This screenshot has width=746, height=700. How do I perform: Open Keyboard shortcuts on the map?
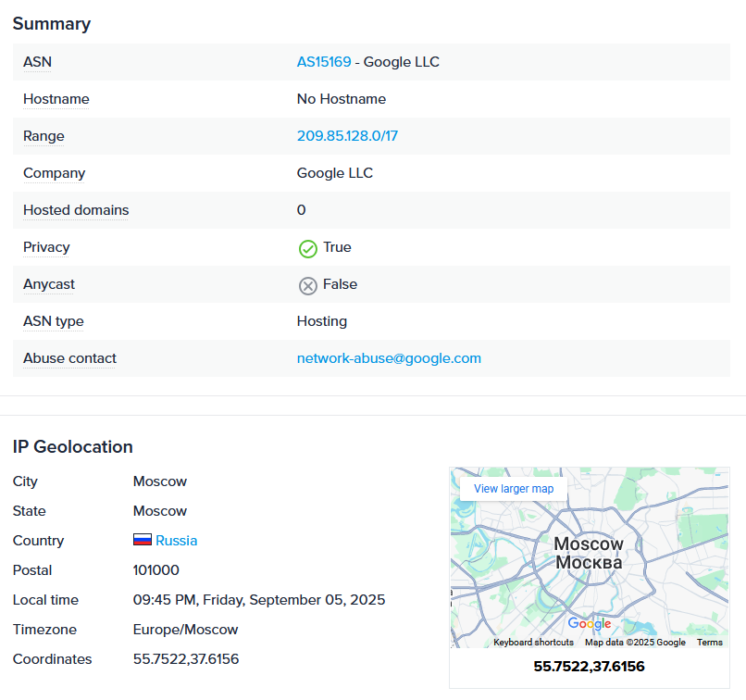533,643
